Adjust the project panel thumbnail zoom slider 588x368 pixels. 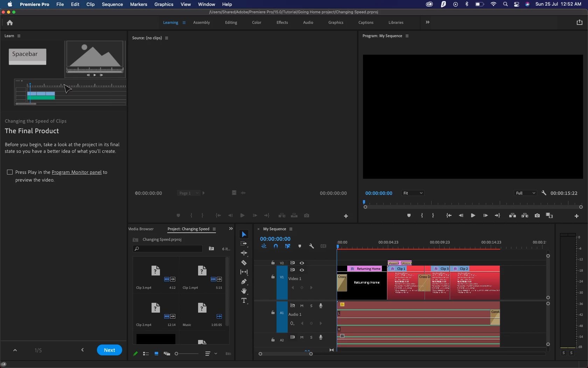pyautogui.click(x=177, y=354)
